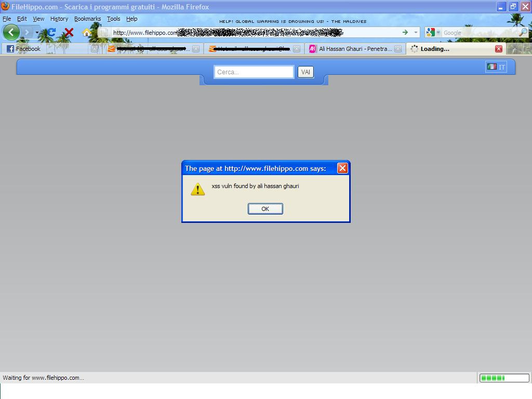Click the yellow warning icon in dialog
This screenshot has height=399, width=532.
coord(198,189)
